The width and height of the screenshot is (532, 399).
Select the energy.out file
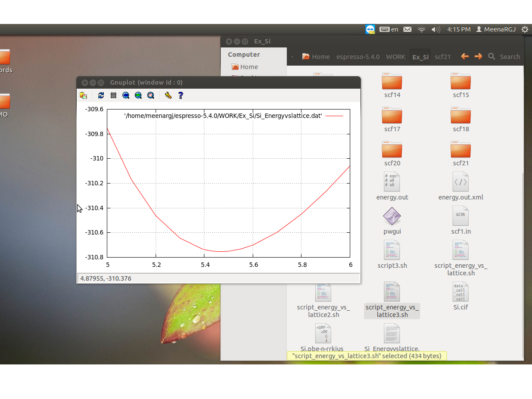pyautogui.click(x=392, y=186)
